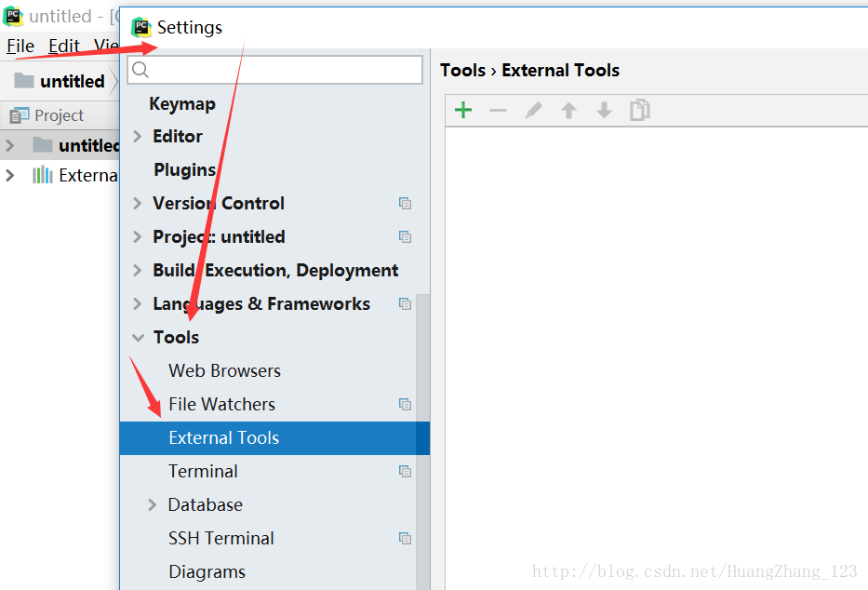
Task: Open the Web Browsers settings page
Action: click(224, 371)
